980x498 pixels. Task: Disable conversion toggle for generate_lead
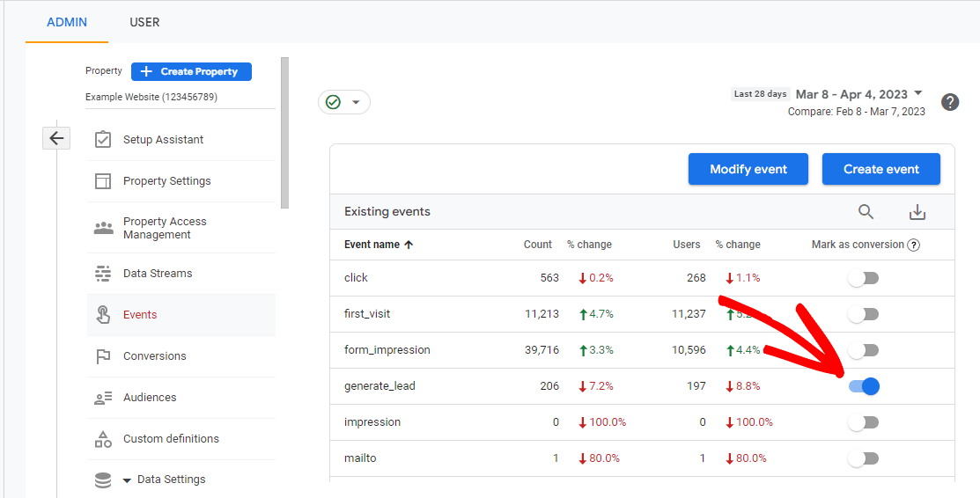point(864,386)
